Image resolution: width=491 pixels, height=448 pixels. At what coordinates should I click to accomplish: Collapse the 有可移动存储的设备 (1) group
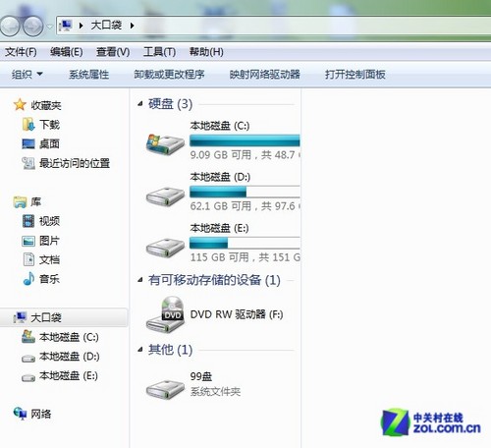pos(140,280)
